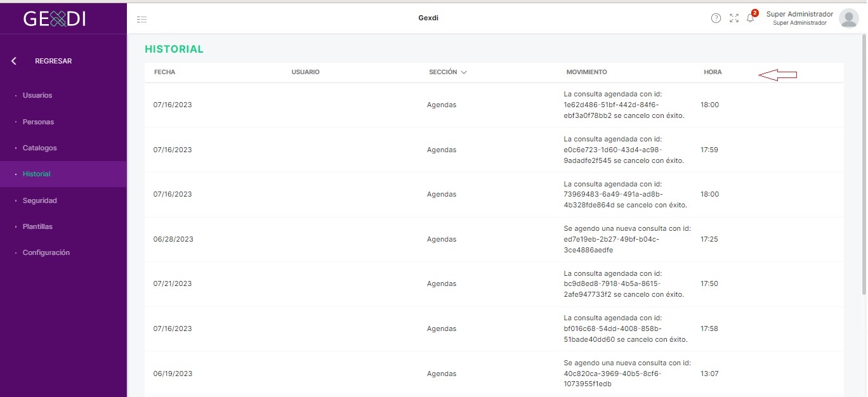Image resolution: width=868 pixels, height=397 pixels.
Task: Select the 07/21/2023 date cell
Action: [x=173, y=283]
